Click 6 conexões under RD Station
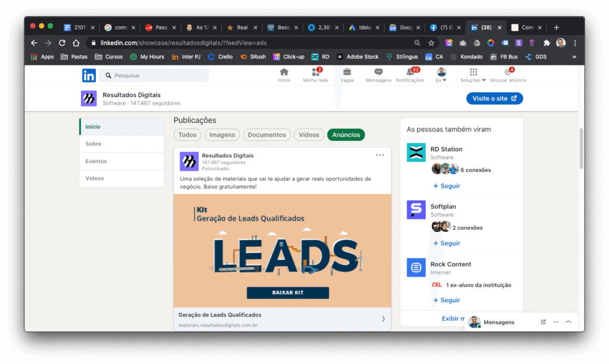 [x=475, y=170]
